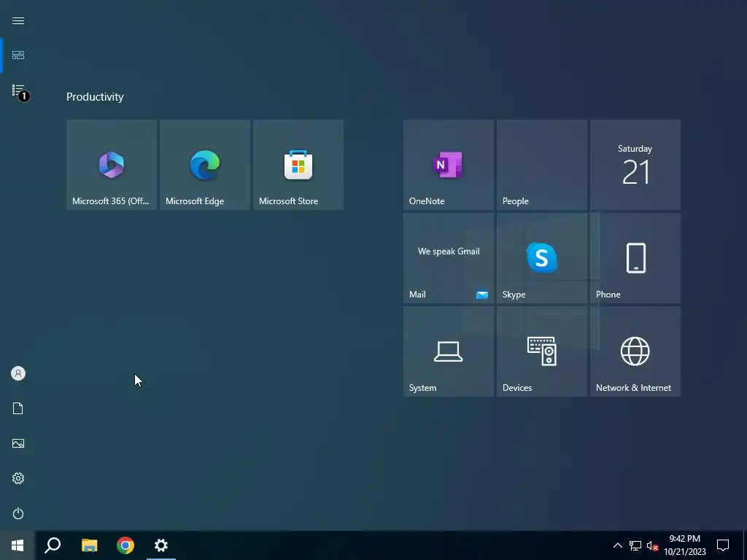Open File Explorer from taskbar
Screen dimensions: 747x560
(x=89, y=545)
